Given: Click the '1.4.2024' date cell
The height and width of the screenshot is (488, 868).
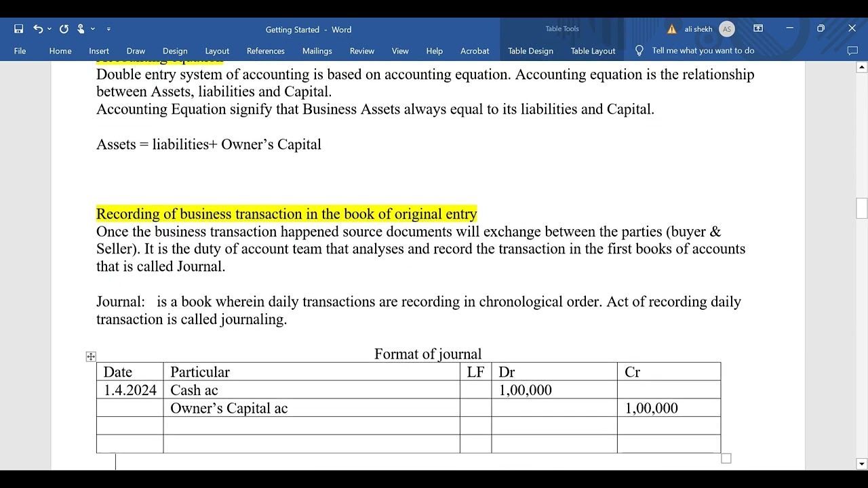Looking at the screenshot, I should [x=130, y=390].
